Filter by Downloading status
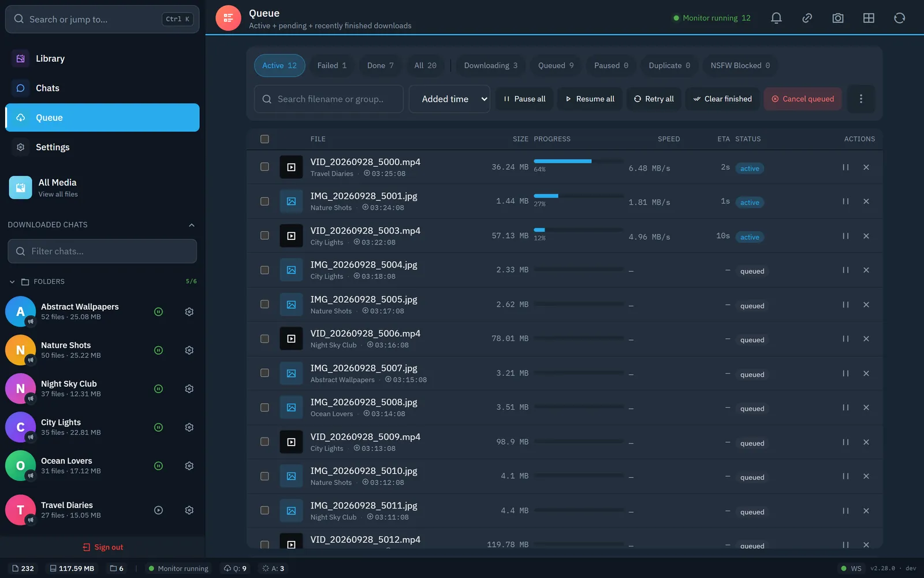The height and width of the screenshot is (578, 924). coord(491,65)
